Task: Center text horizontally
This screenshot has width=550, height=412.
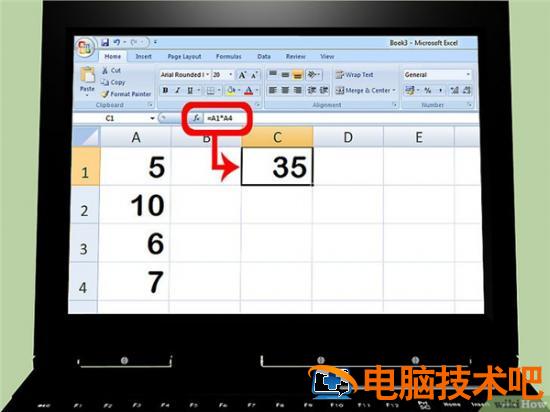Action: point(285,90)
